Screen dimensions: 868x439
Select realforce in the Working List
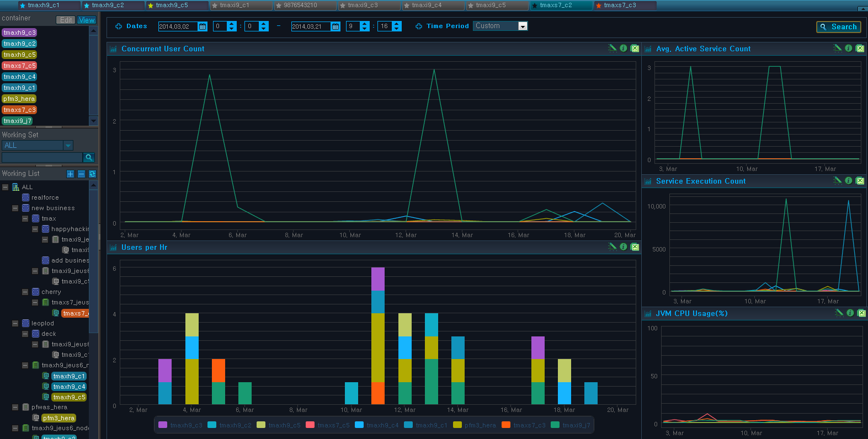tap(45, 197)
